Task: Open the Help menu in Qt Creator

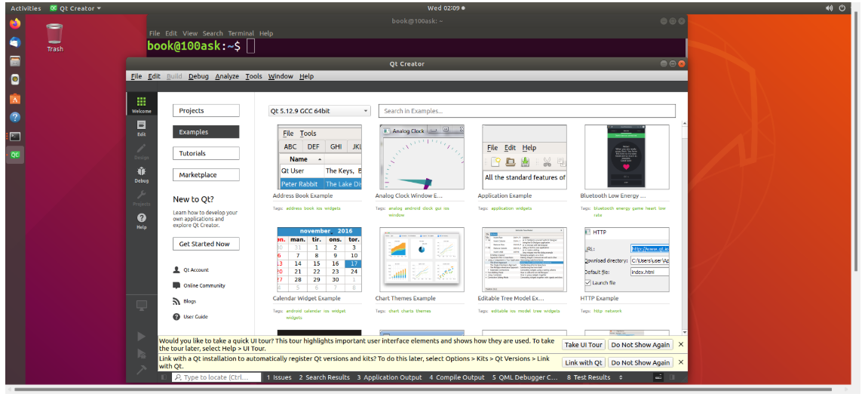Action: click(x=306, y=76)
